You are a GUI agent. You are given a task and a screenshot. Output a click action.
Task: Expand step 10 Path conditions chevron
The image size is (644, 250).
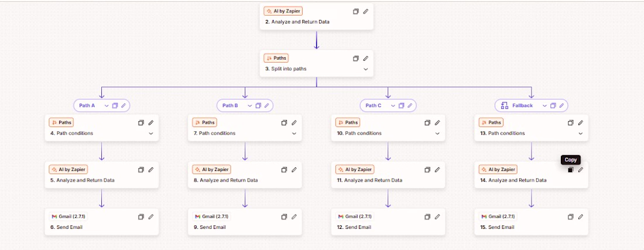click(437, 133)
